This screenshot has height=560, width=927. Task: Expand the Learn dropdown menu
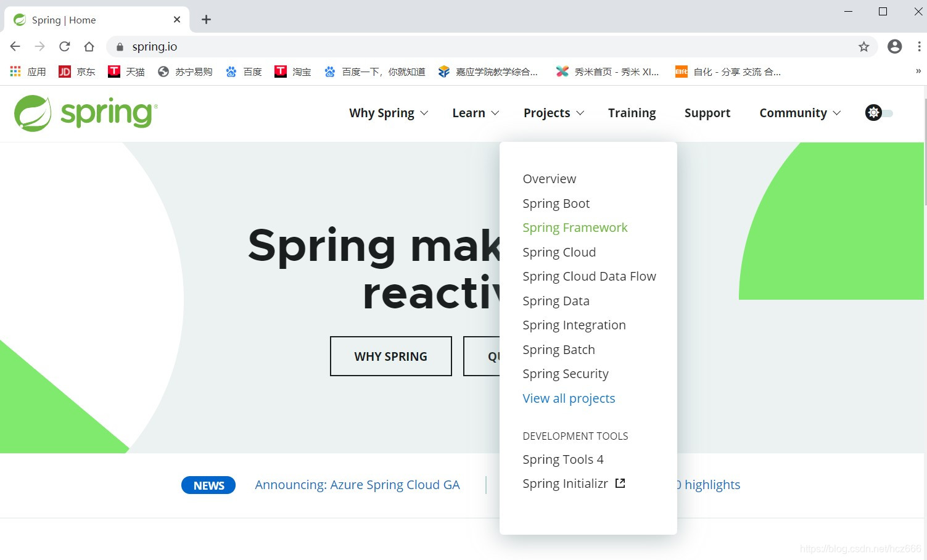[476, 113]
